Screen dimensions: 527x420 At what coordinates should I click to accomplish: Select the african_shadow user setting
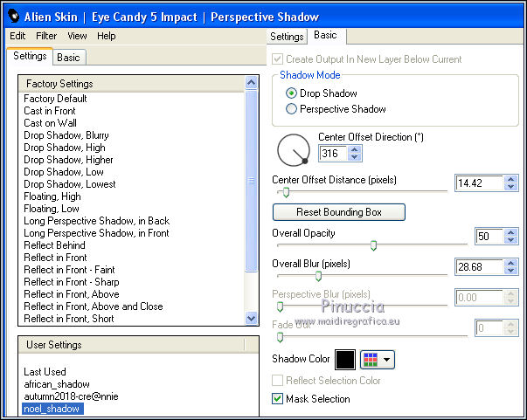pos(57,384)
